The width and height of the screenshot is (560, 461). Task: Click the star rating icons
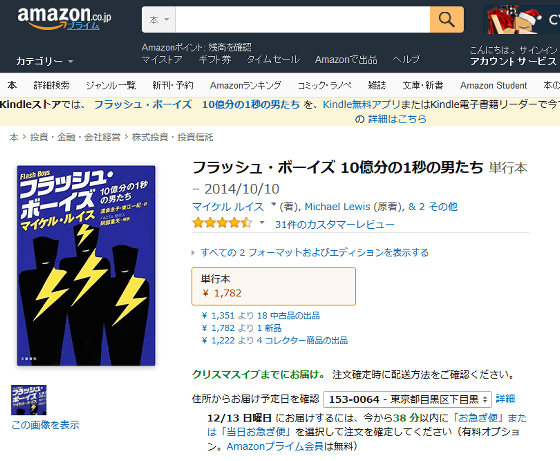coord(222,224)
